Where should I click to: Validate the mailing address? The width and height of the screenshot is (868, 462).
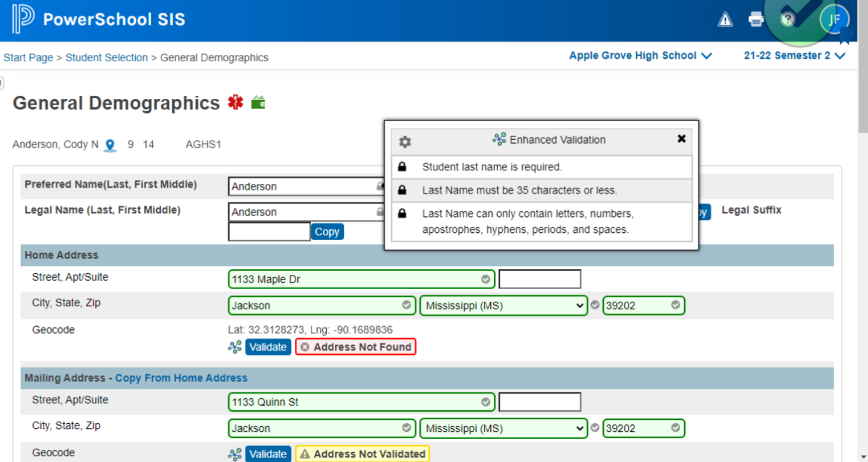268,454
